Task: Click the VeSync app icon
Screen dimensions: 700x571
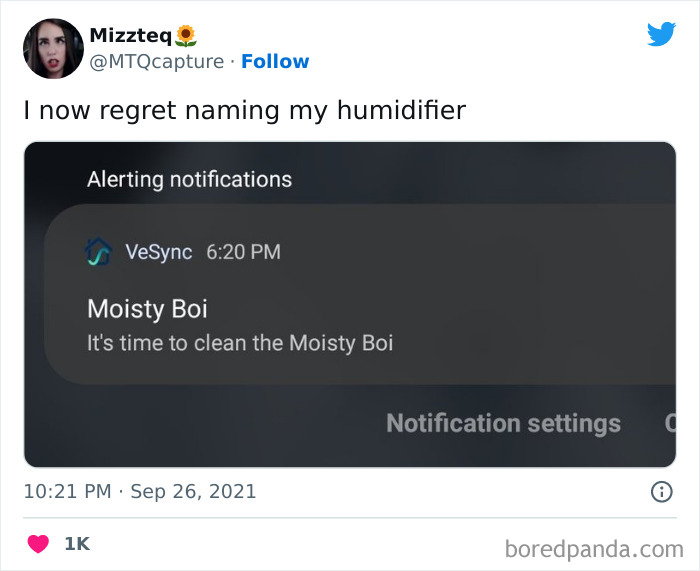Action: click(99, 252)
